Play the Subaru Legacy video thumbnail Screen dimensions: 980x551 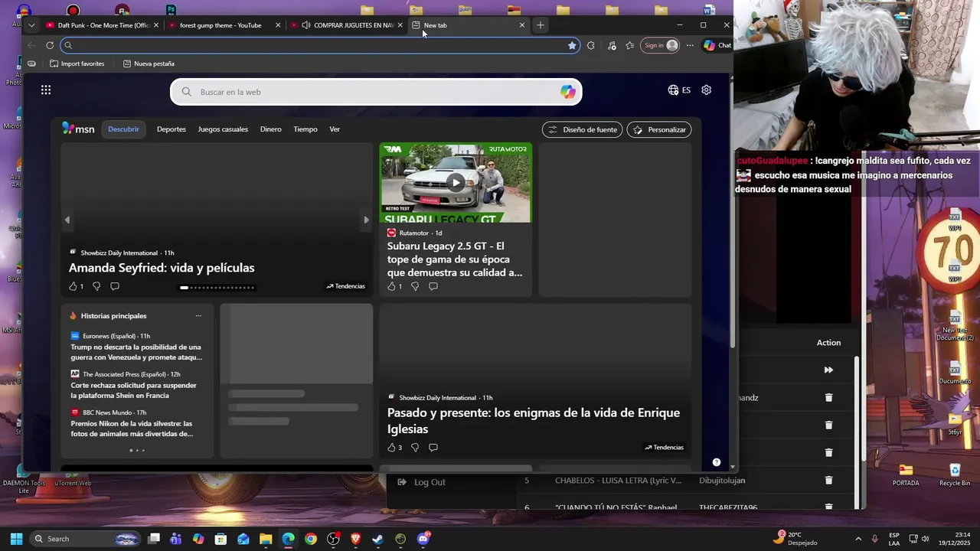pyautogui.click(x=456, y=182)
